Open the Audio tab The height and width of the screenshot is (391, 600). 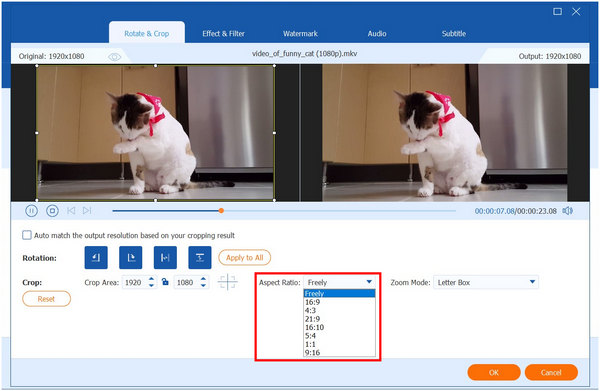(377, 33)
